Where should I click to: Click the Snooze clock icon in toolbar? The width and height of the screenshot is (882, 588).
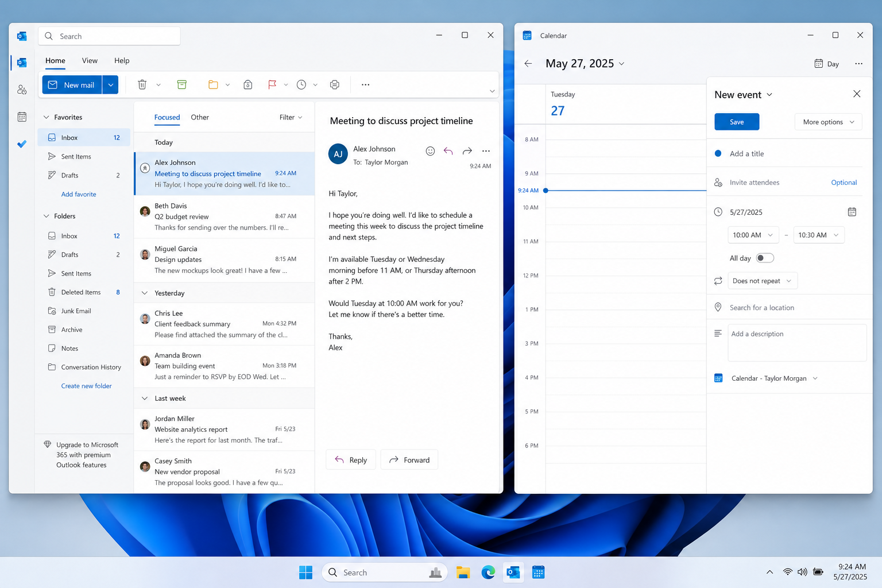coord(301,85)
